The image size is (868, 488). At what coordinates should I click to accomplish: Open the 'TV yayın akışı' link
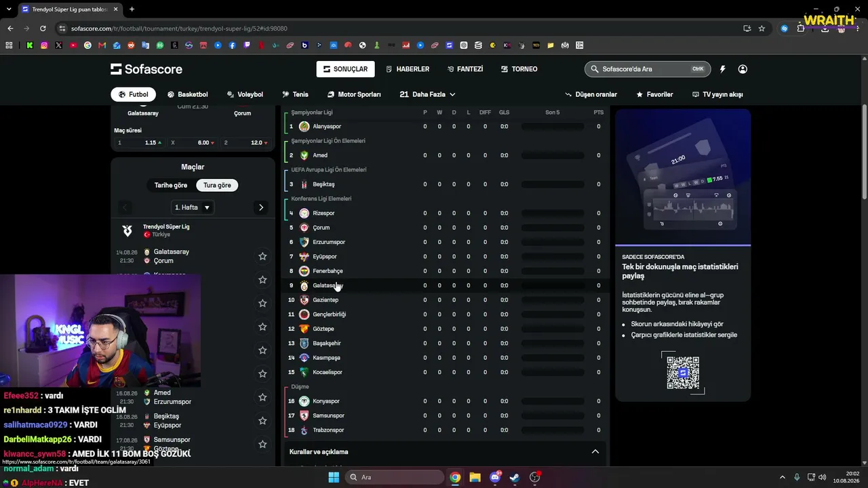pyautogui.click(x=717, y=94)
